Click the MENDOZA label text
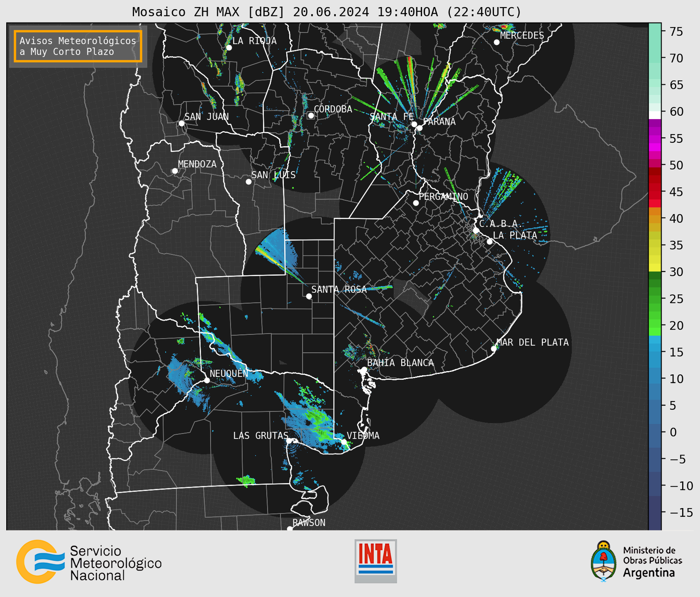 pos(197,164)
